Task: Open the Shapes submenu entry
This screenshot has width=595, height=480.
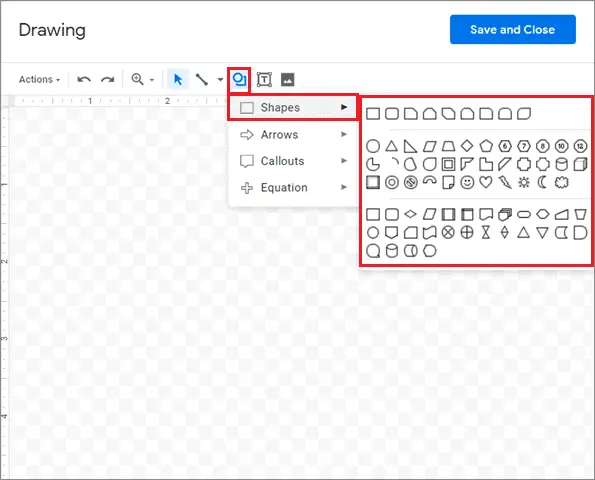Action: (293, 107)
